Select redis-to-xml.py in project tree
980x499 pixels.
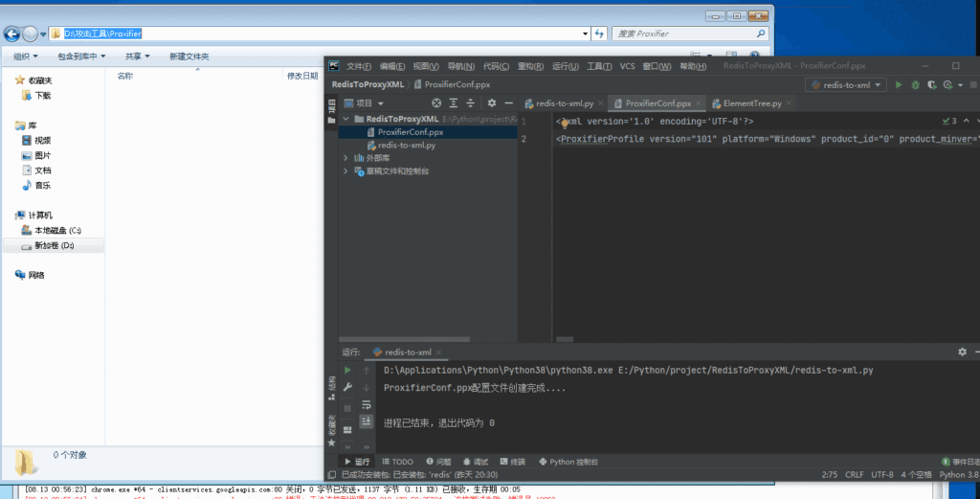coord(406,145)
